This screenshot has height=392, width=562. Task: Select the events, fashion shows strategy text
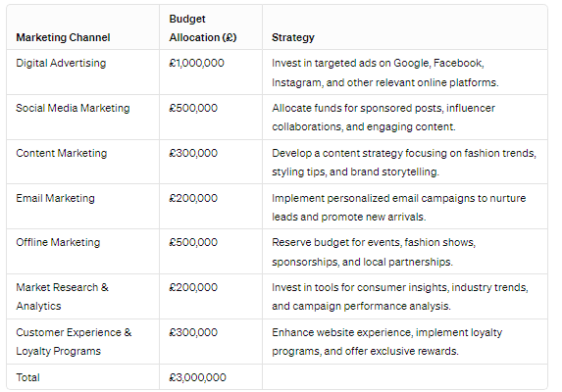[x=374, y=252]
